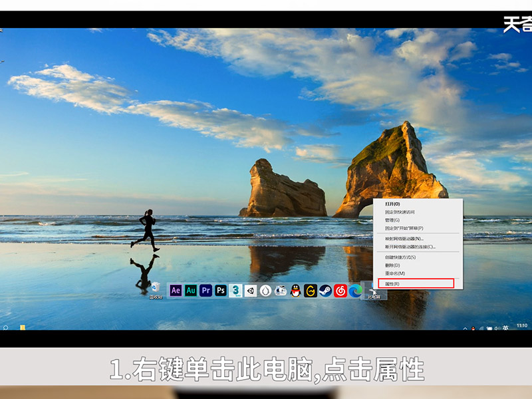Viewport: 532px width, 399px height.
Task: Click the yellow-and-black G icon
Action: click(x=311, y=291)
